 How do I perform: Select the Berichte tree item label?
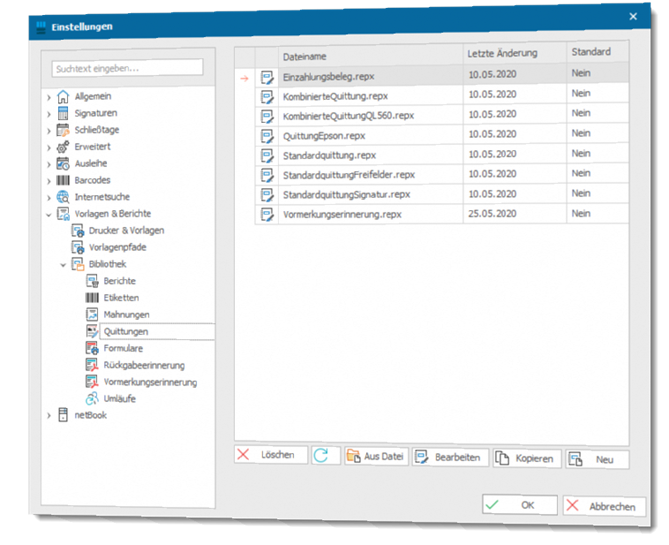point(120,281)
